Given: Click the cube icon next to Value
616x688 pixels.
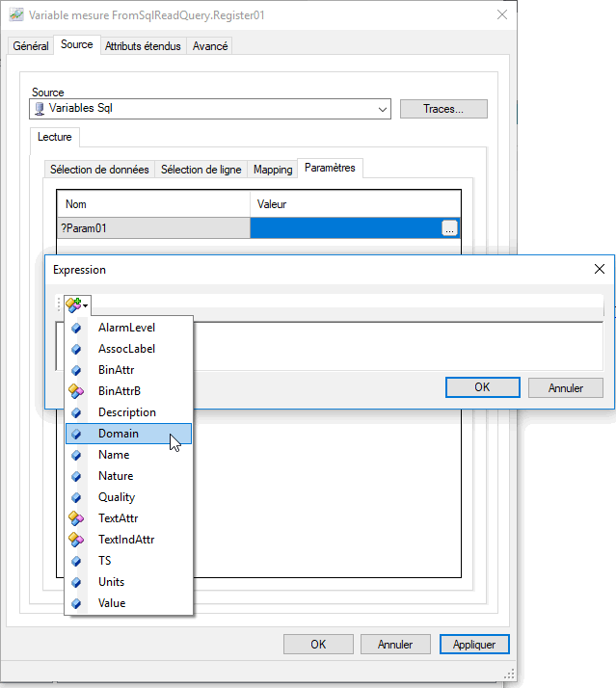Looking at the screenshot, I should (x=77, y=603).
